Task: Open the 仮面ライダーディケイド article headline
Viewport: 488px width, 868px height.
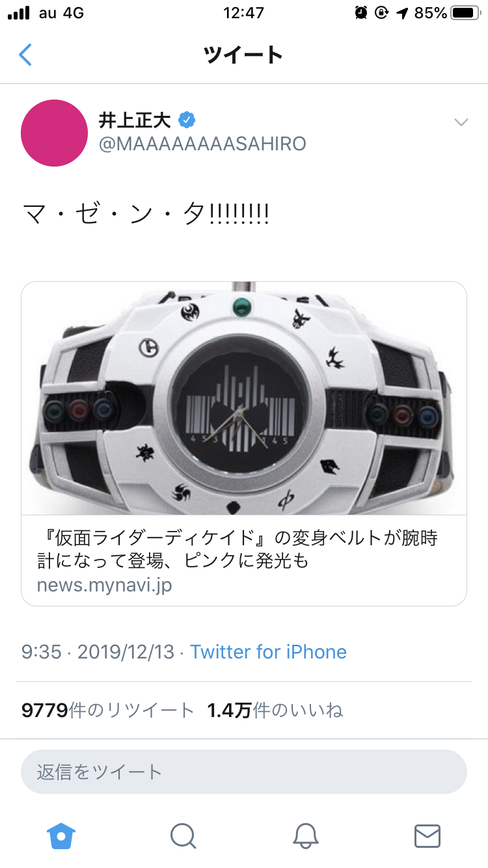Action: (x=237, y=549)
